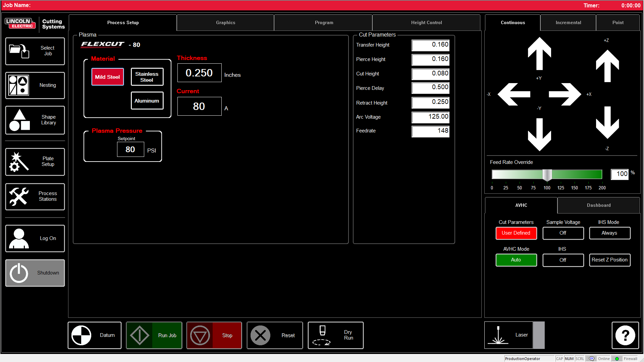Viewport: 644px width, 362px height.
Task: Toggle AVHC Mode Auto button
Action: pos(516,260)
